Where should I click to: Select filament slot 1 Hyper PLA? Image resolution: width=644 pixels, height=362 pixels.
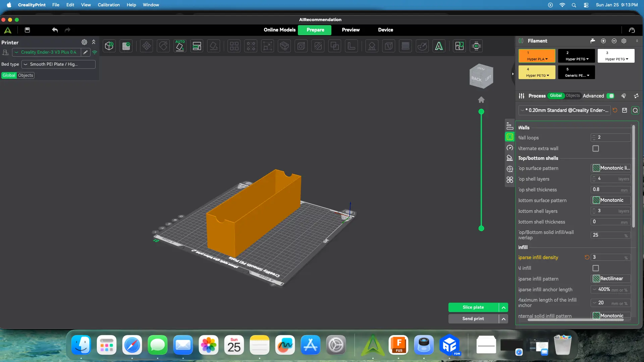[537, 56]
